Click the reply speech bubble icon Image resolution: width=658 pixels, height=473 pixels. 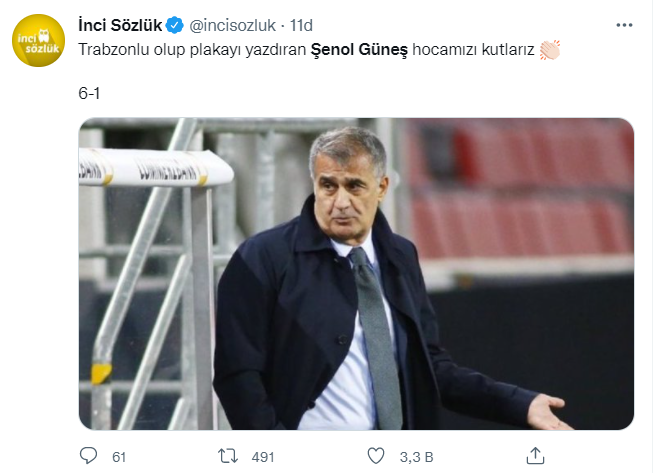89,456
